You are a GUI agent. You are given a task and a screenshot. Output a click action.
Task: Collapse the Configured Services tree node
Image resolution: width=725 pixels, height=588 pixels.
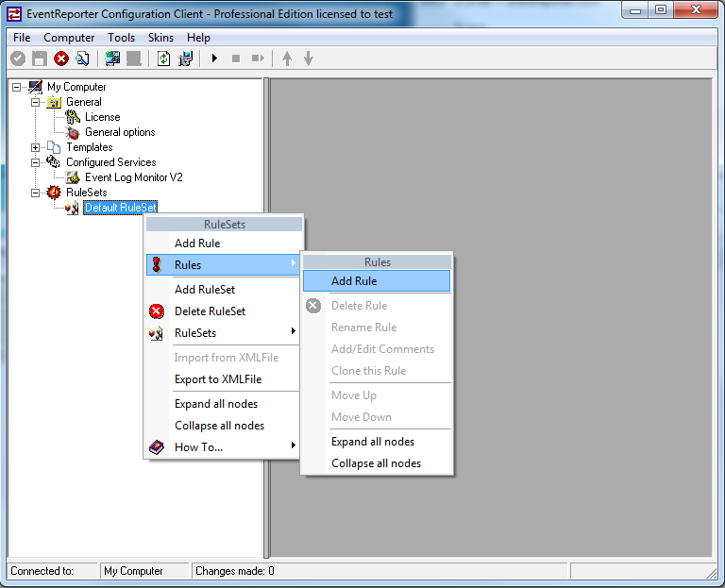coord(35,162)
